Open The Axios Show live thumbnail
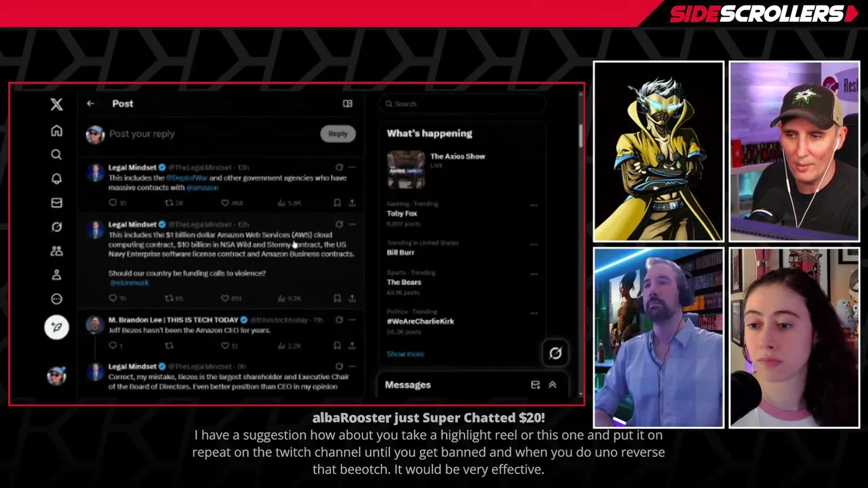Screen dimensions: 868x488 click(x=406, y=169)
